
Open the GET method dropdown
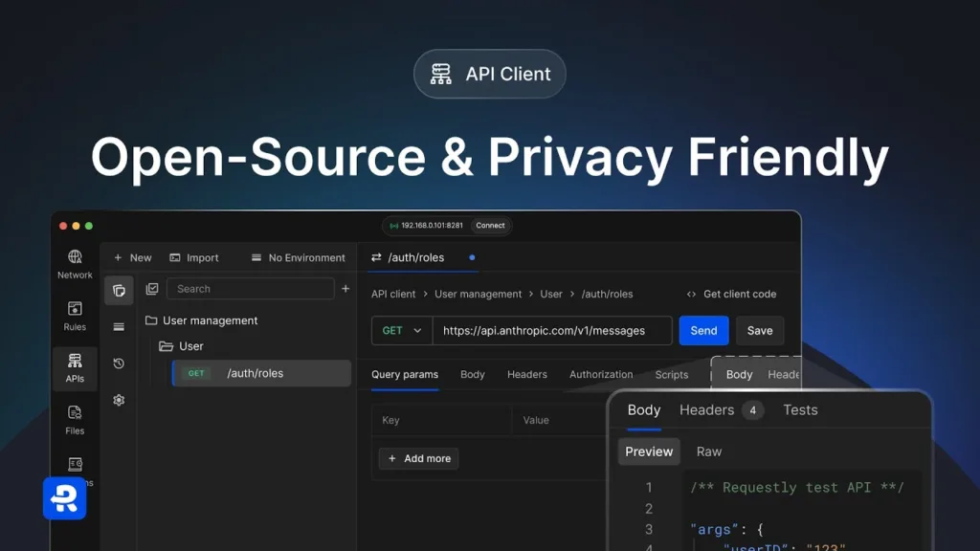point(402,331)
